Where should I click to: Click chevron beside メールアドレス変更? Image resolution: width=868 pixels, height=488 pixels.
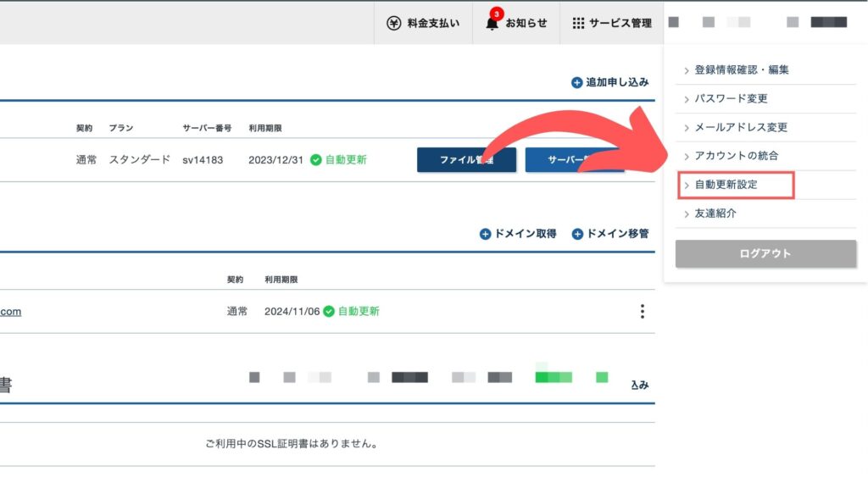tap(687, 129)
